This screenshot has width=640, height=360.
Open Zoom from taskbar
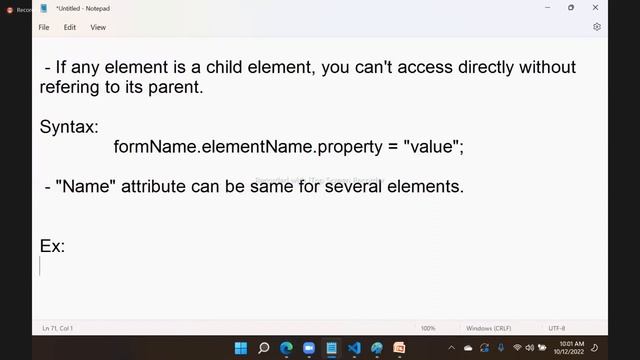pyautogui.click(x=309, y=348)
